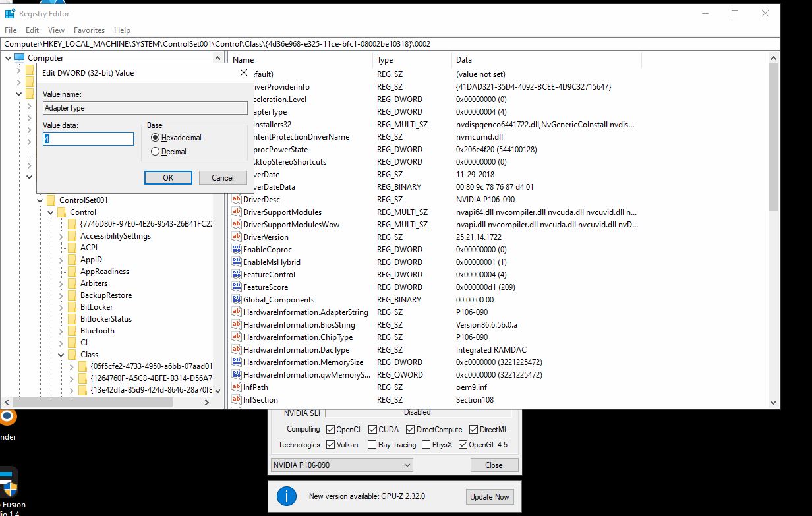The height and width of the screenshot is (516, 812).
Task: Collapse the Control key
Action: (x=50, y=212)
